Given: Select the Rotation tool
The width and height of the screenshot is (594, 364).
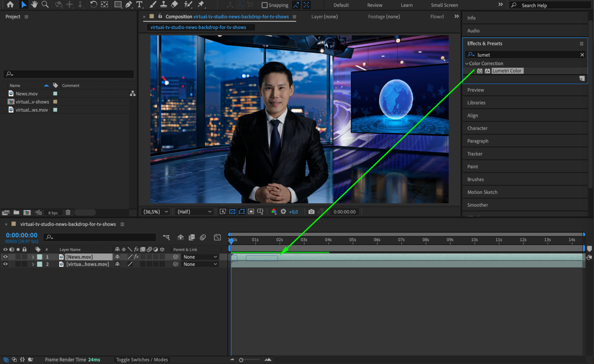Looking at the screenshot, I should [x=93, y=4].
